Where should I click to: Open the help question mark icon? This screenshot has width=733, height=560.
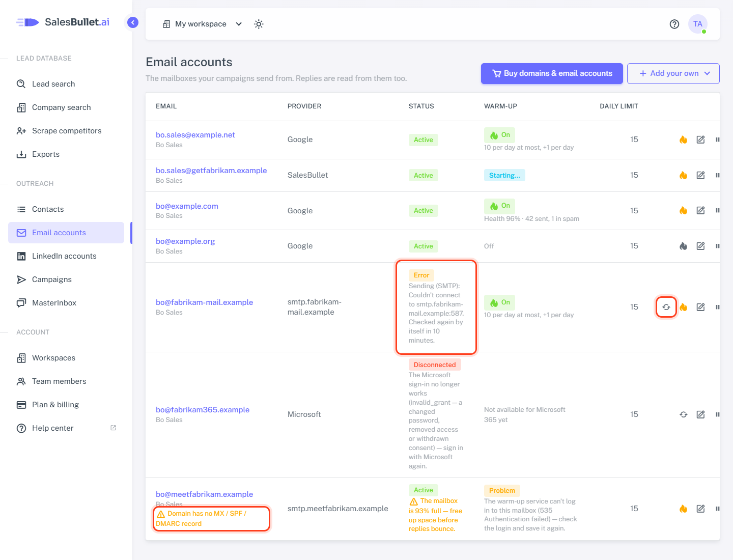(x=674, y=24)
